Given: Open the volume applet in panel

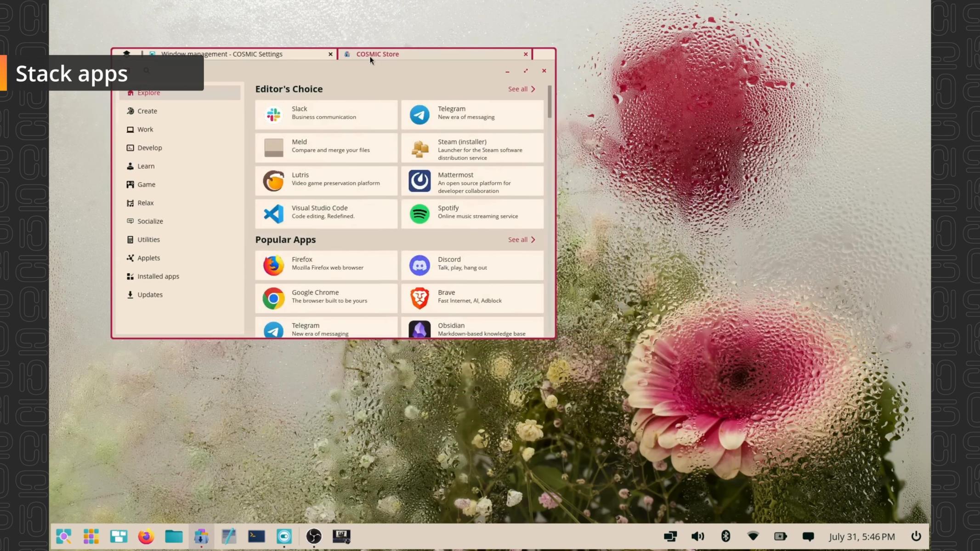Looking at the screenshot, I should click(x=698, y=536).
